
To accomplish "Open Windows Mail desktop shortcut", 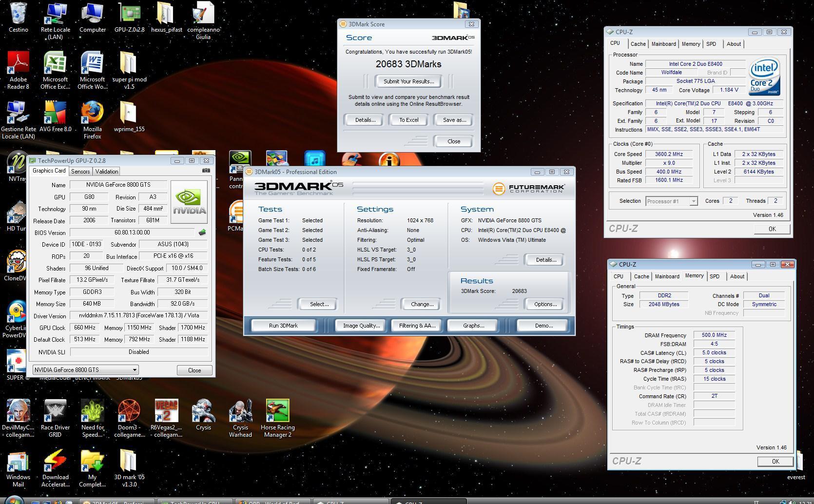I will tap(18, 468).
